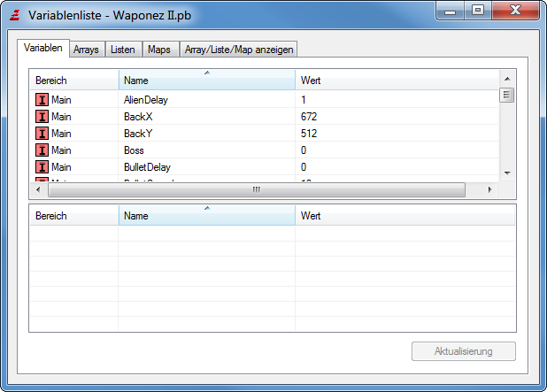Viewport: 547px width, 392px height.
Task: Sort upper list by Name column header
Action: pos(207,81)
